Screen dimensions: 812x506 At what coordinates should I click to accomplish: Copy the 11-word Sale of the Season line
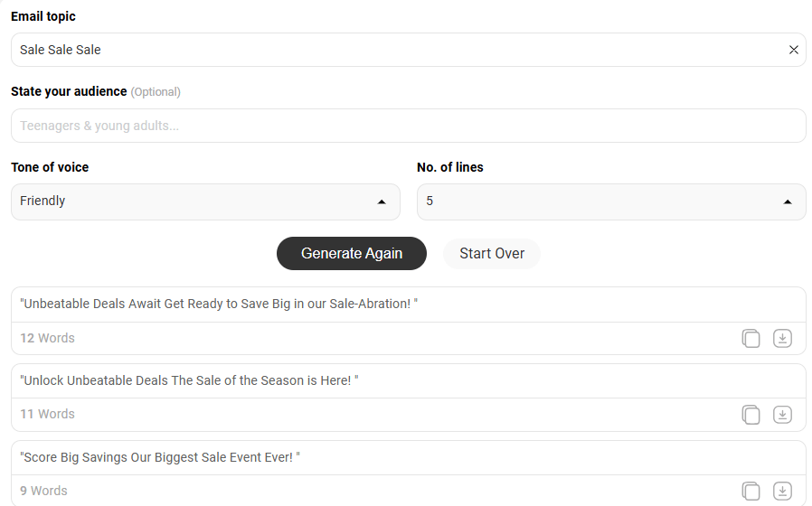(x=751, y=415)
